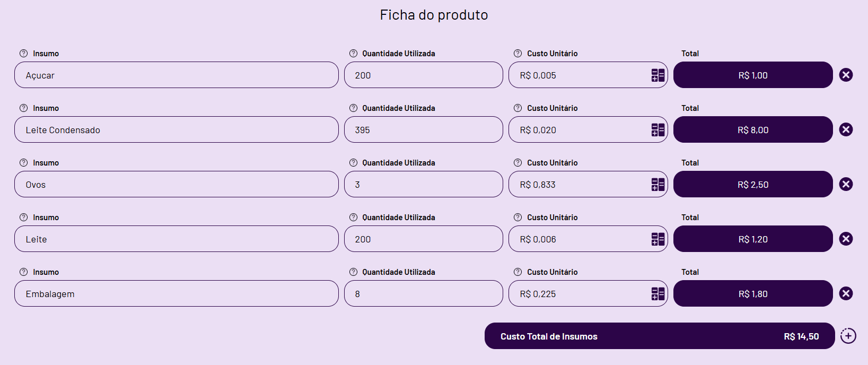
Task: Show help for first Custo Unitário label
Action: pos(518,54)
